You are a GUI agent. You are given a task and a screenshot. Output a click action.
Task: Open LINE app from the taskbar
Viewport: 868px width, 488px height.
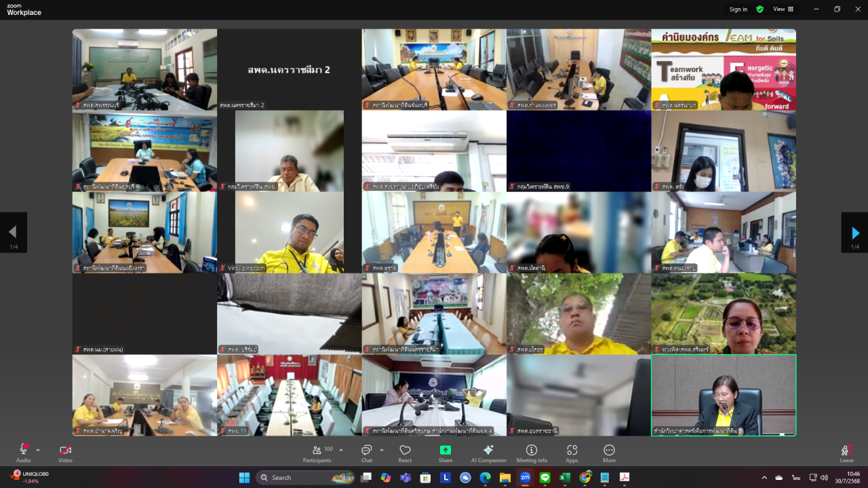pos(545,478)
